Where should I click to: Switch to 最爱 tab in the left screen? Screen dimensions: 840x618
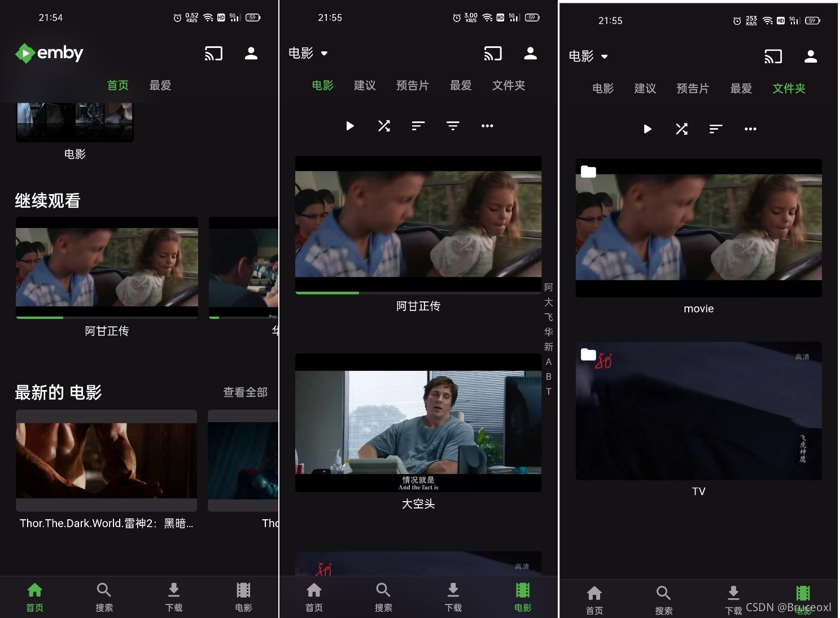click(160, 85)
